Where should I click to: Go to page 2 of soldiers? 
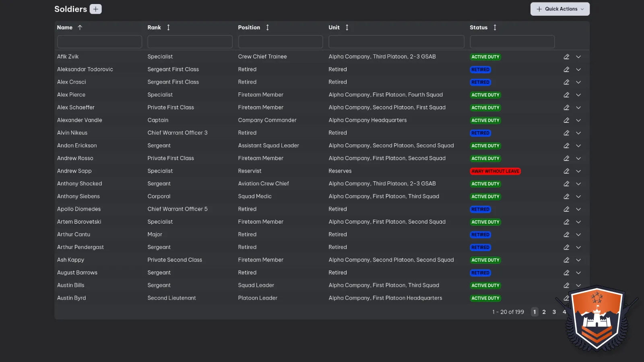(544, 312)
